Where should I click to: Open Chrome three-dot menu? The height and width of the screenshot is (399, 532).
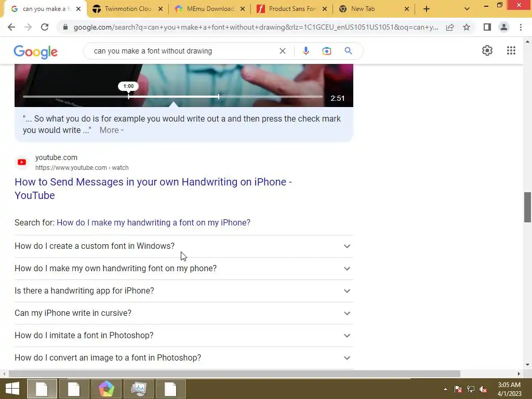[x=521, y=27]
